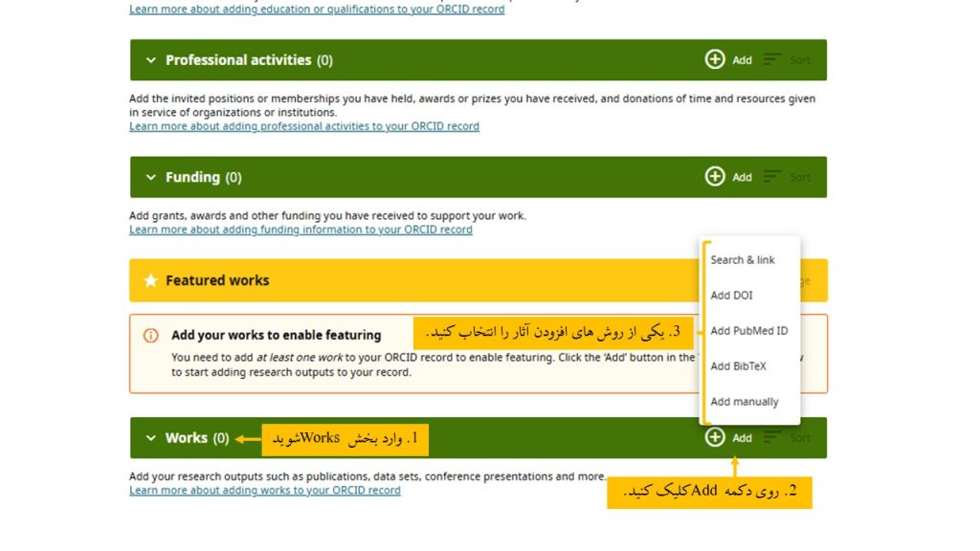Click the Add plus icon for Funding
The image size is (980, 551).
click(716, 176)
